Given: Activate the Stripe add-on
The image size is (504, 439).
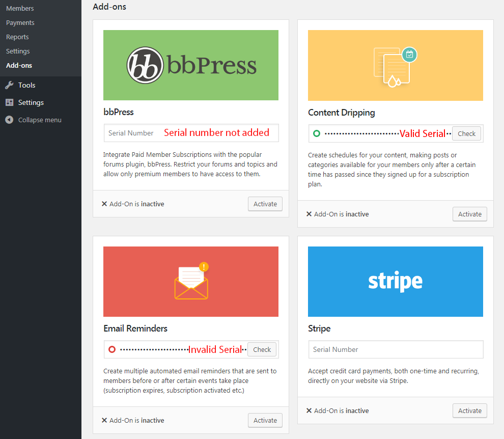Looking at the screenshot, I should (x=469, y=410).
